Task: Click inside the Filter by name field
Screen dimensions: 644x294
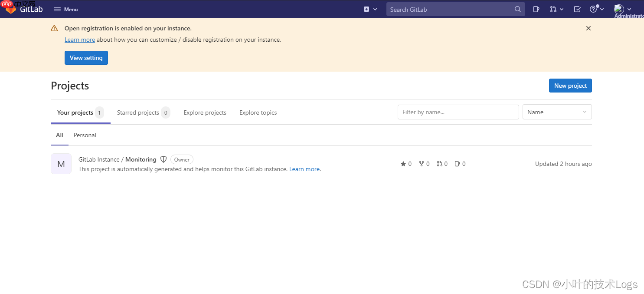Action: (x=458, y=112)
